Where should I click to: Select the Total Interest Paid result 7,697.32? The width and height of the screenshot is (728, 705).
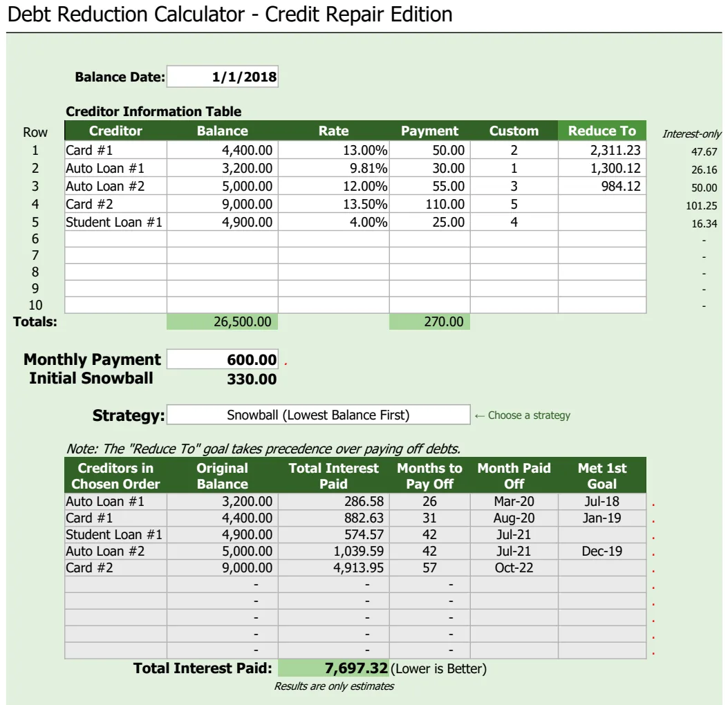click(334, 668)
